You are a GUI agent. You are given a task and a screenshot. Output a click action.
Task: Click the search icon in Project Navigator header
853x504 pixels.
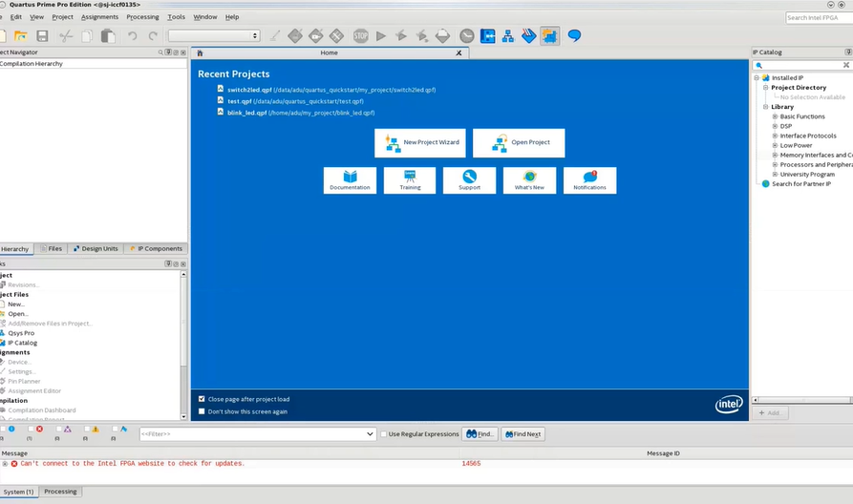pos(160,52)
